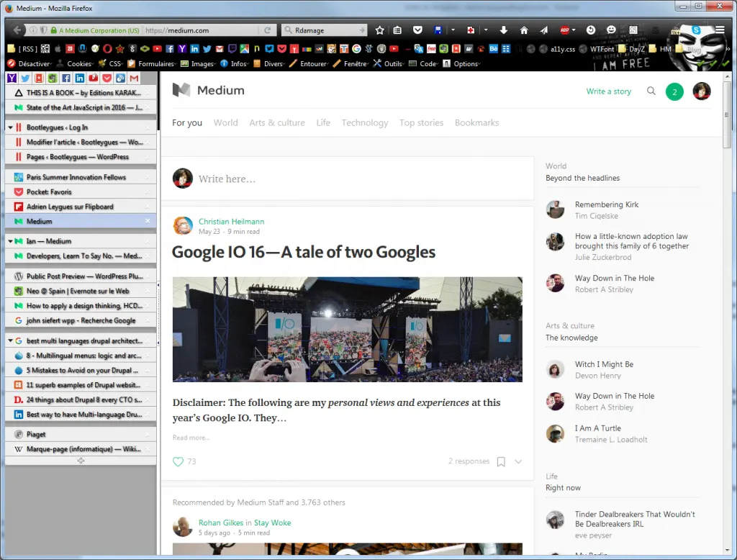Click the Medium logo in the page header
Screen dimensions: 737x560
[x=208, y=90]
